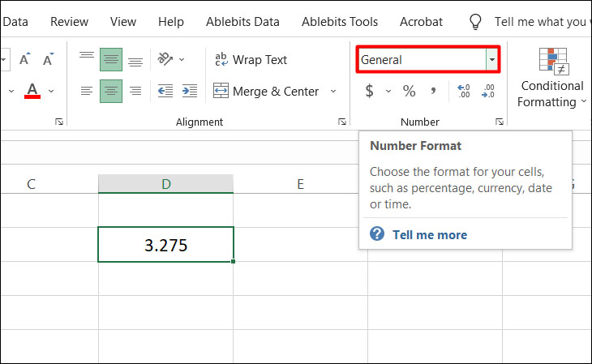The height and width of the screenshot is (364, 592).
Task: Follow the Tell me more link
Action: [x=430, y=235]
